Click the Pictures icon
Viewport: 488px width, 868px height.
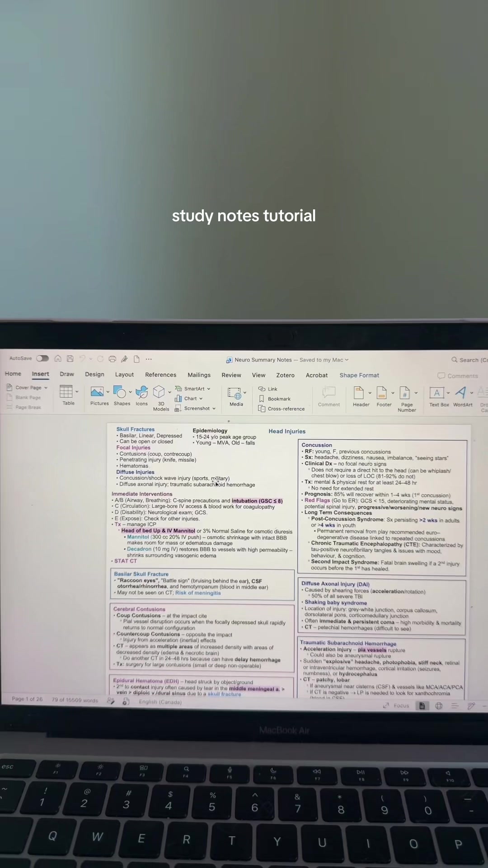(x=97, y=392)
